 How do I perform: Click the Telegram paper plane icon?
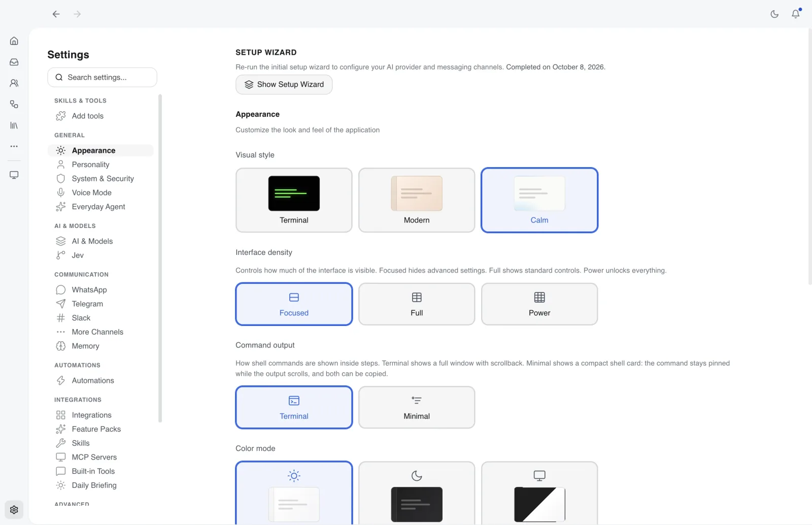[61, 304]
